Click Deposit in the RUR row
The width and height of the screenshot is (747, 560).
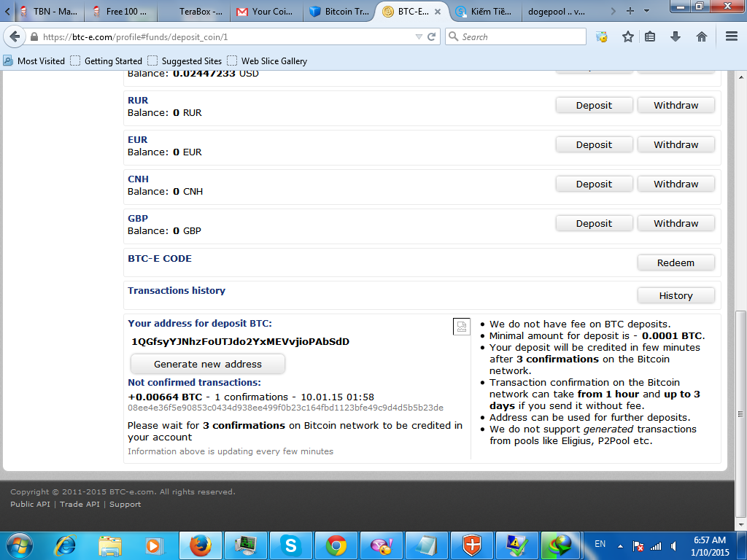(x=594, y=105)
